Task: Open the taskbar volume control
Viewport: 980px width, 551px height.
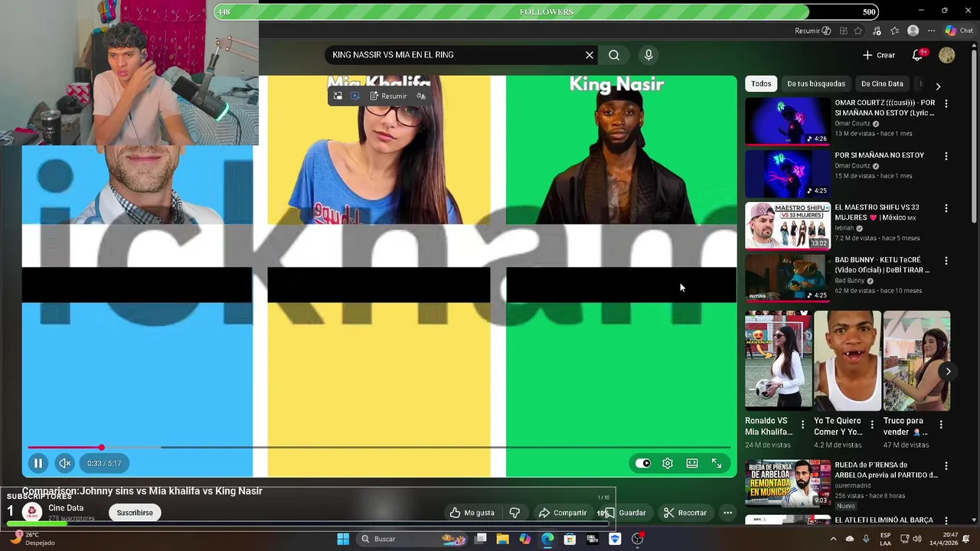Action: click(x=918, y=539)
